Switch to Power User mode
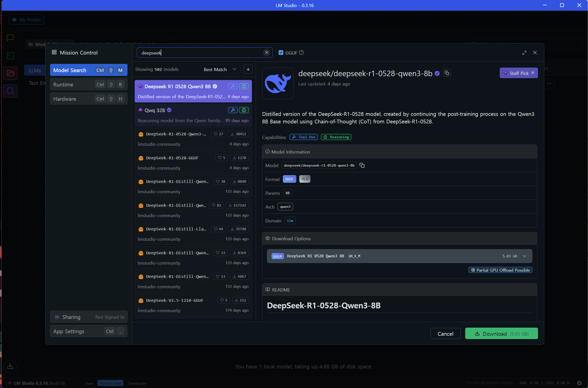588x388 pixels. click(110, 383)
